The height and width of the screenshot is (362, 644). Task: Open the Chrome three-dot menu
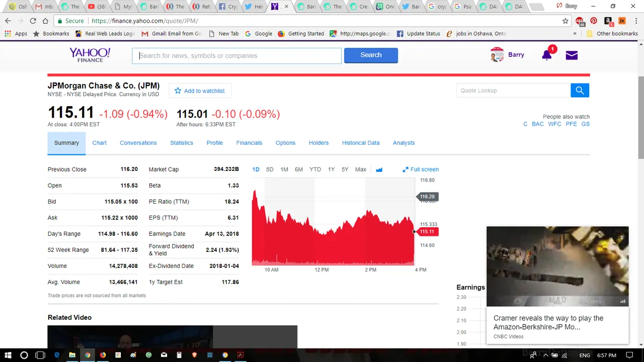(x=636, y=21)
